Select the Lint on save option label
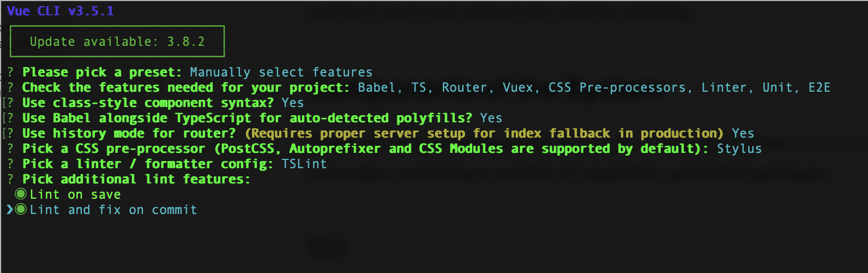The width and height of the screenshot is (868, 273). click(75, 194)
